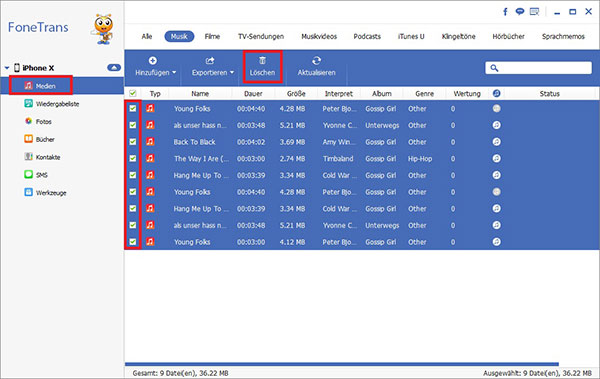Sort the list by Dauer column
Viewport: 600px width, 379px height.
[253, 93]
